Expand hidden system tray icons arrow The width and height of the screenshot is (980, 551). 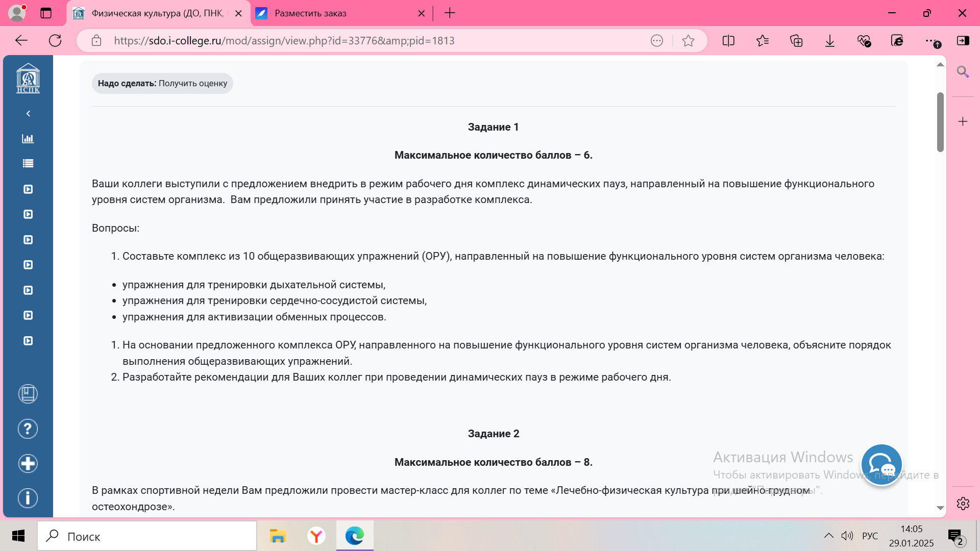pos(828,536)
